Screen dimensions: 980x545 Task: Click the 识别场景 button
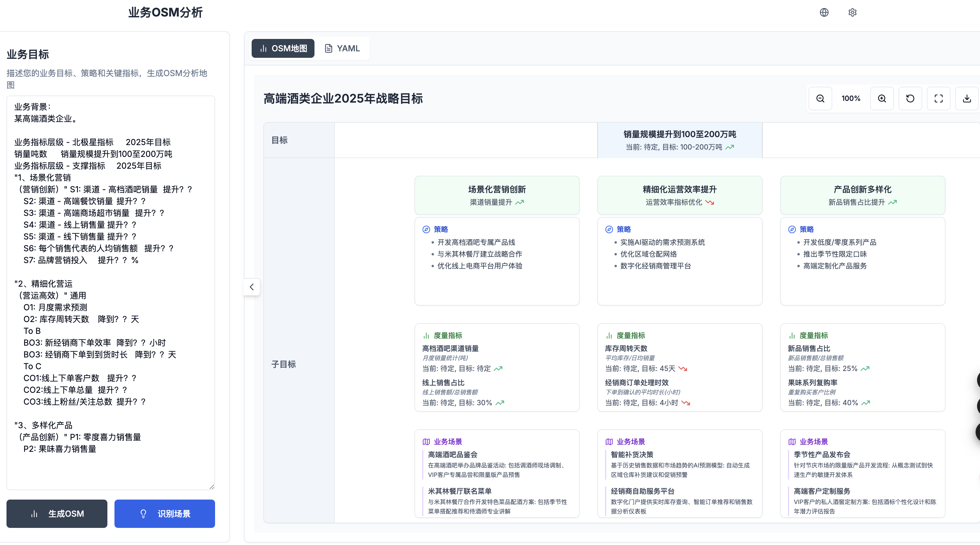pos(165,513)
